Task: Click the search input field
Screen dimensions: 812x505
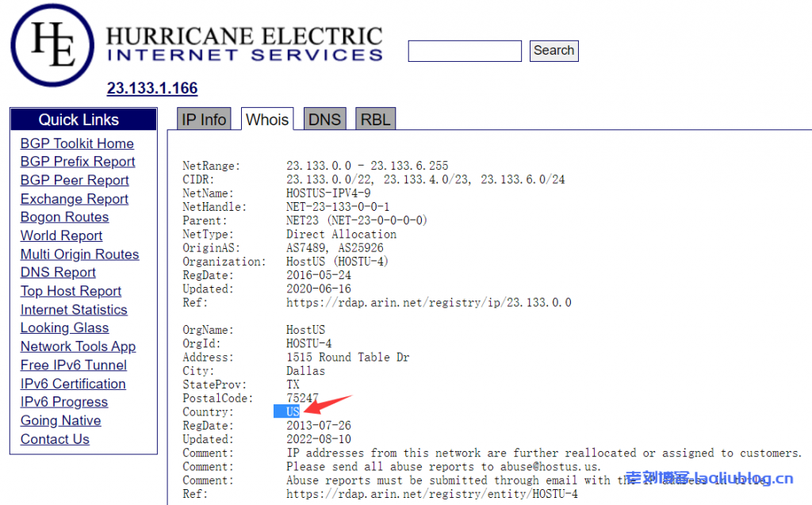Action: 464,51
